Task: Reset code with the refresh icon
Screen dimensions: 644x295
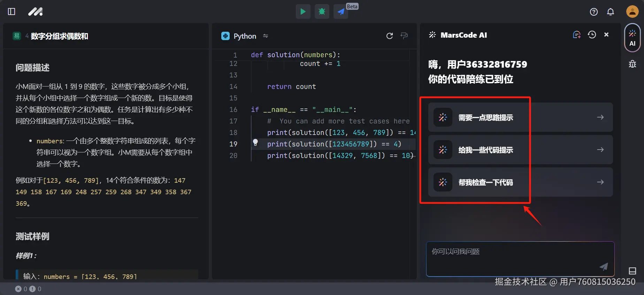Action: 390,36
